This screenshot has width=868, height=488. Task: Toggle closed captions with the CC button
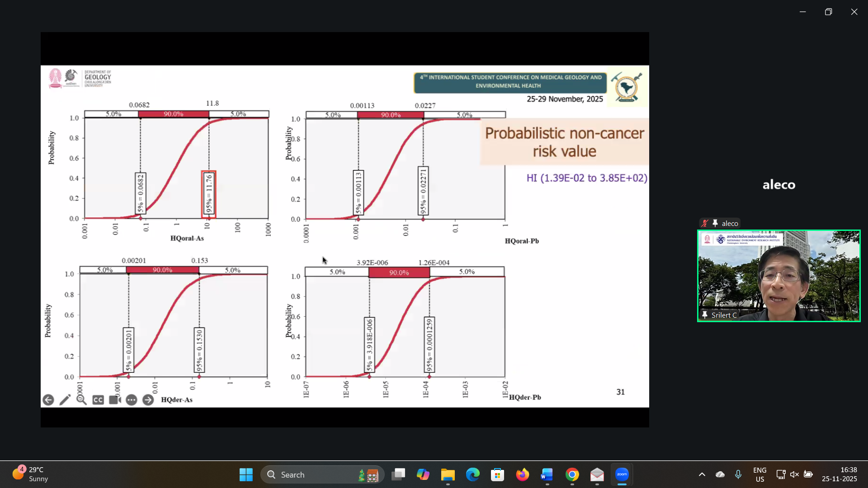pyautogui.click(x=98, y=400)
